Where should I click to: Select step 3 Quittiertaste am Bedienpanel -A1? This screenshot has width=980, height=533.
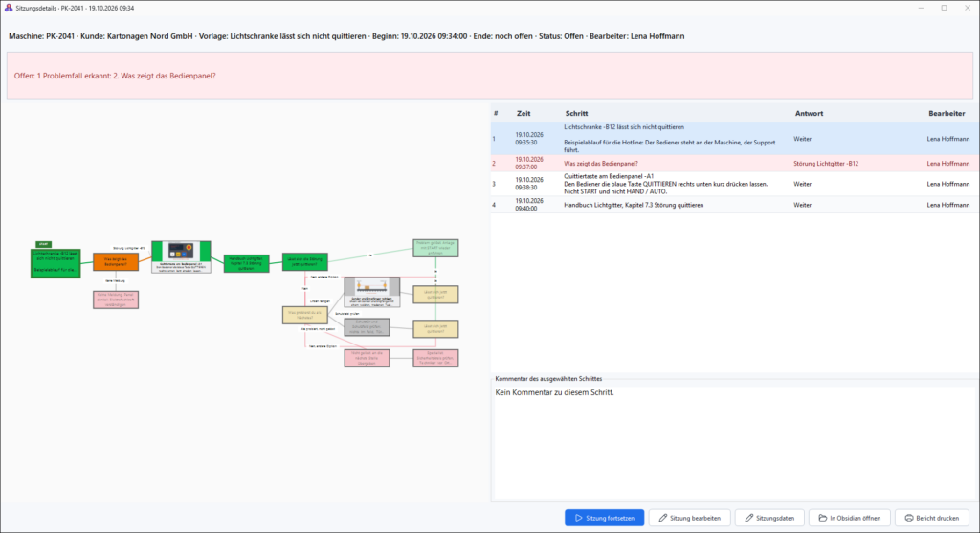coord(734,184)
